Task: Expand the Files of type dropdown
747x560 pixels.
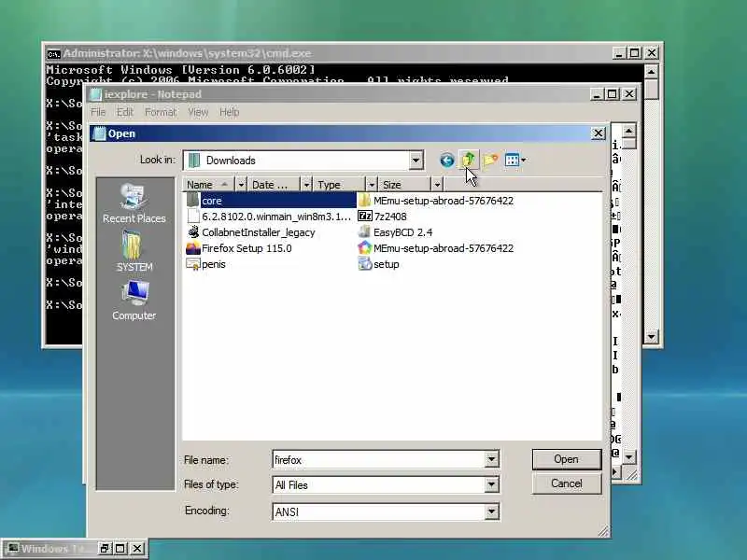Action: [x=491, y=485]
